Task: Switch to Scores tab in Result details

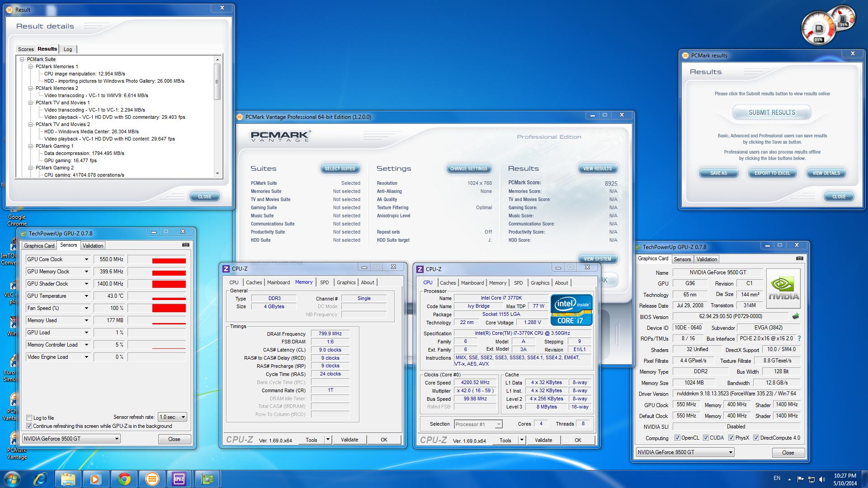Action: click(x=26, y=49)
